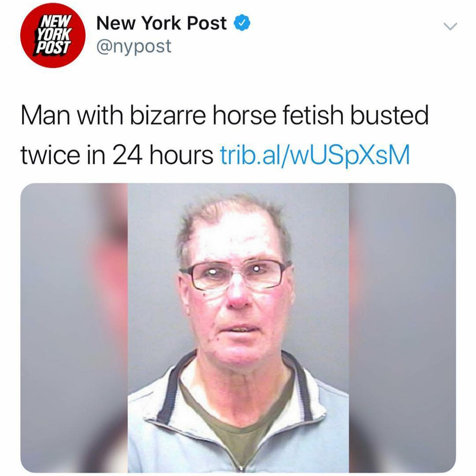This screenshot has width=476, height=476.
Task: Click the @nypost handle
Action: tap(134, 47)
